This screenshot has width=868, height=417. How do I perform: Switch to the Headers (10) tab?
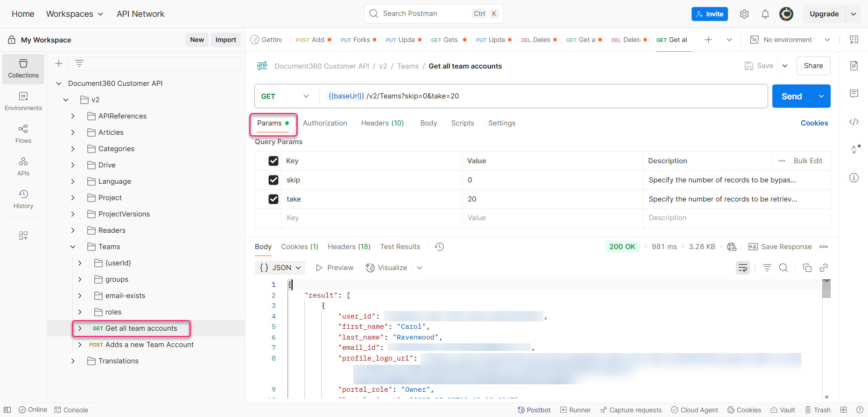tap(382, 123)
